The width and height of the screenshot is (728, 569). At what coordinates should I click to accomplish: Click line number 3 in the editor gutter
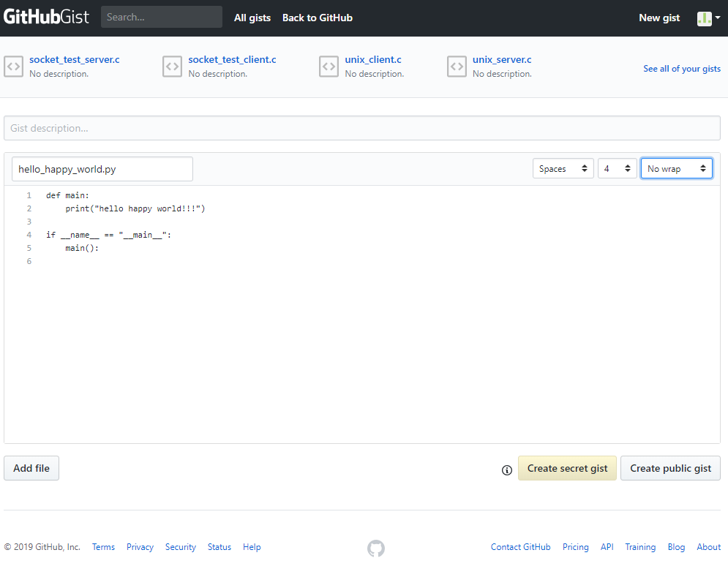click(29, 222)
